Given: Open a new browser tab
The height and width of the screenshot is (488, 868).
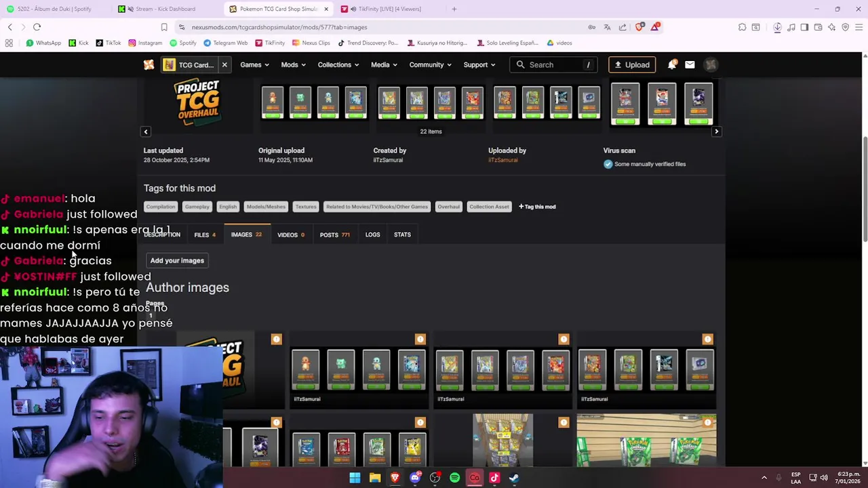Looking at the screenshot, I should [454, 9].
